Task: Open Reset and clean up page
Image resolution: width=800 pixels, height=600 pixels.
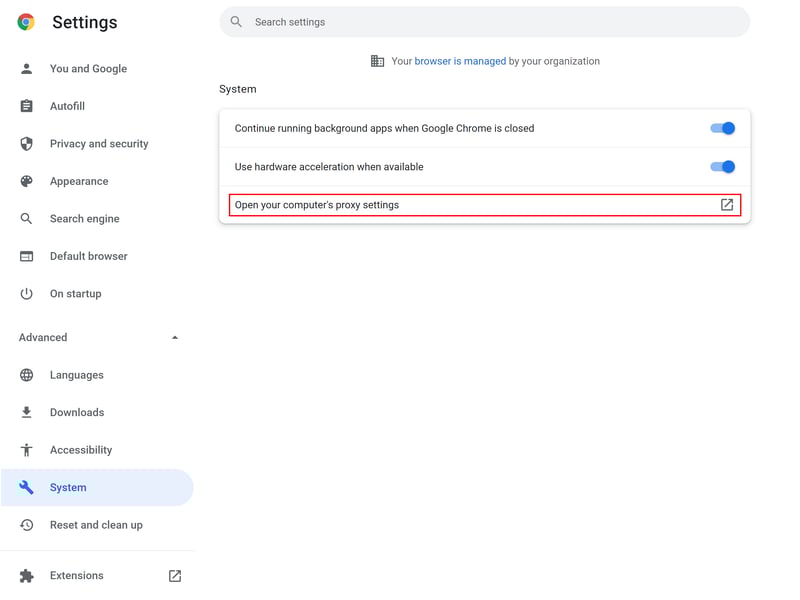Action: coord(96,525)
